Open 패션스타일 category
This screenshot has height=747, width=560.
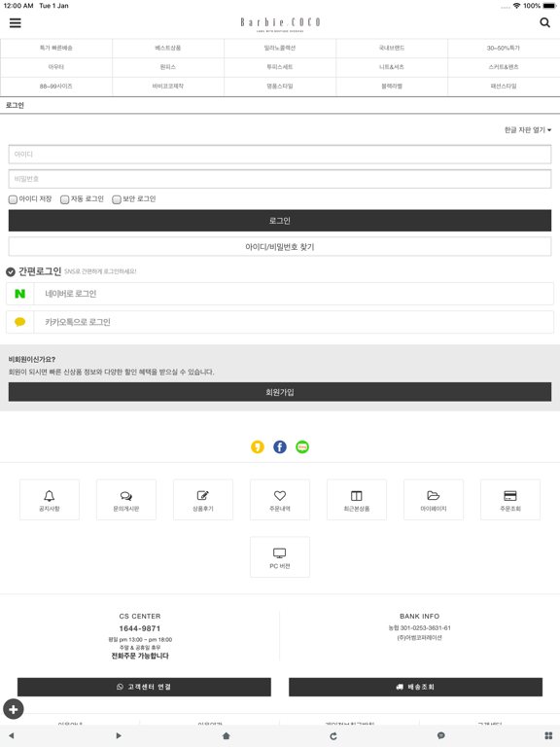(x=504, y=87)
